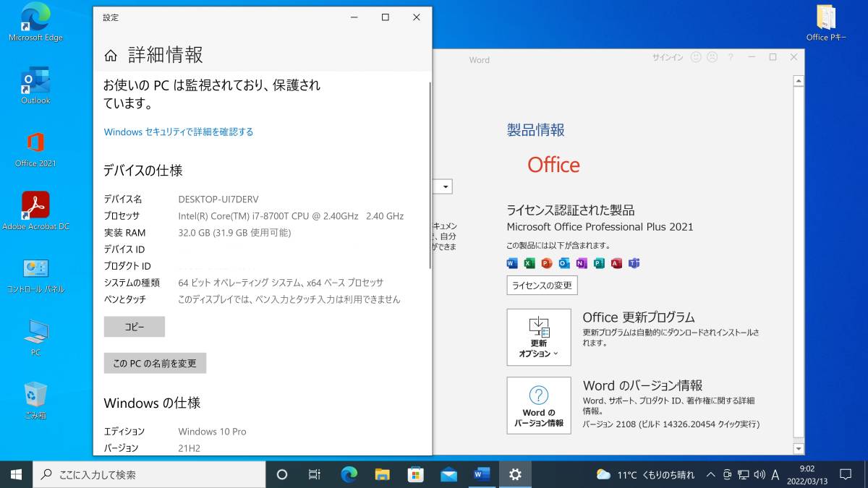Click the Excel app icon in included products

529,263
